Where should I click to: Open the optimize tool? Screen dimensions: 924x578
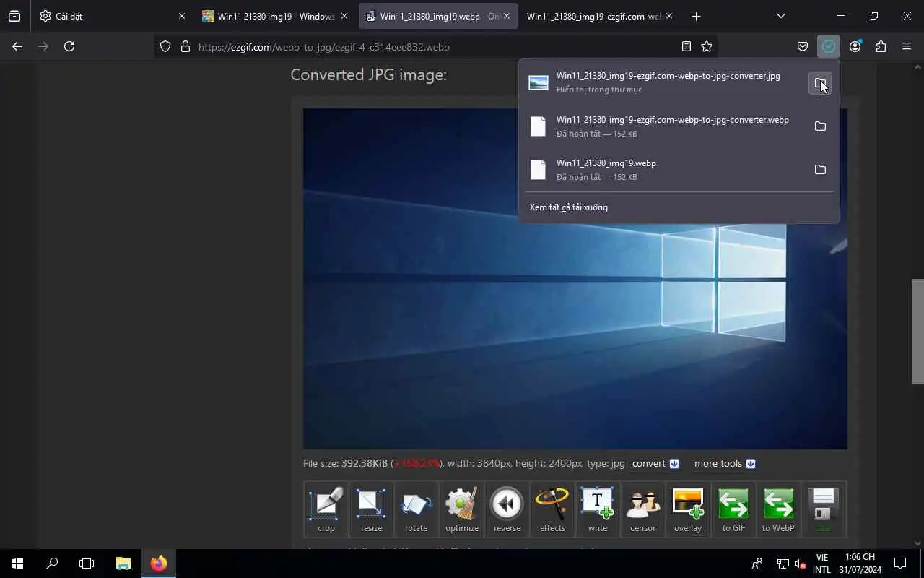pyautogui.click(x=462, y=509)
